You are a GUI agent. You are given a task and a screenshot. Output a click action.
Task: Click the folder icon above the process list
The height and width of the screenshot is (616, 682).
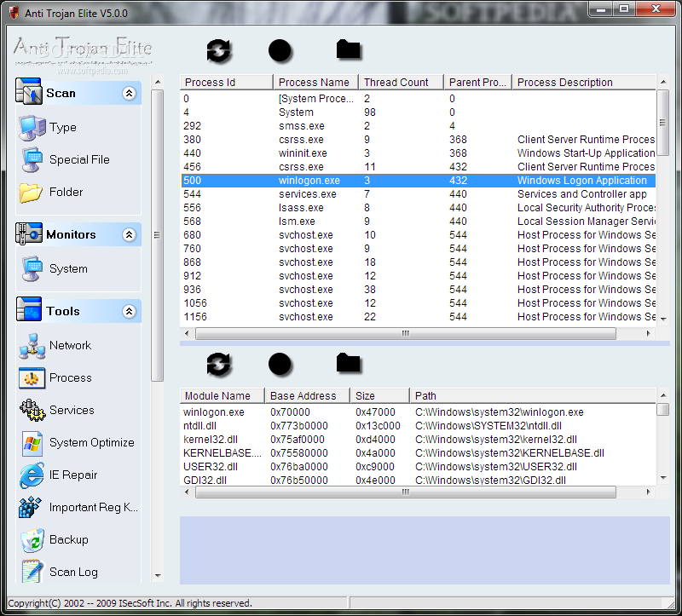(348, 50)
